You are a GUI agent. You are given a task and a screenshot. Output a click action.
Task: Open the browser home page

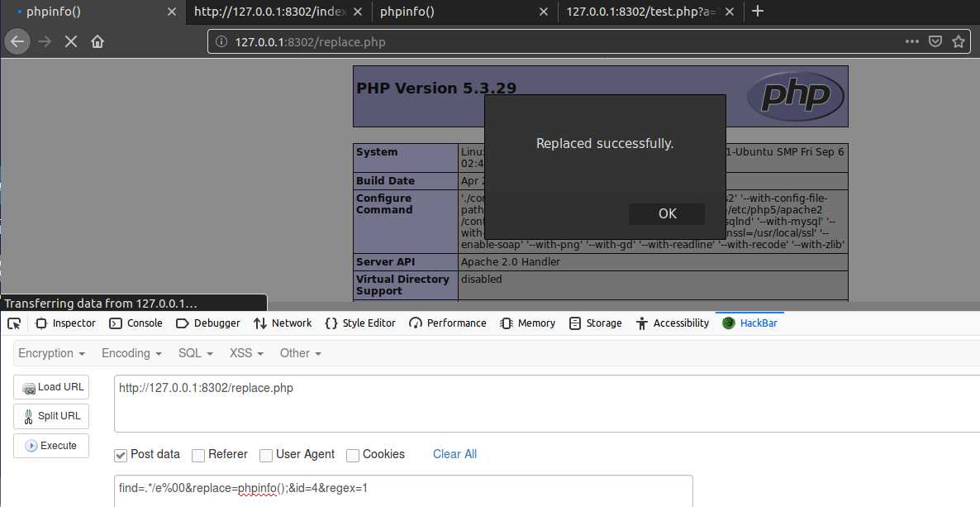click(x=97, y=42)
